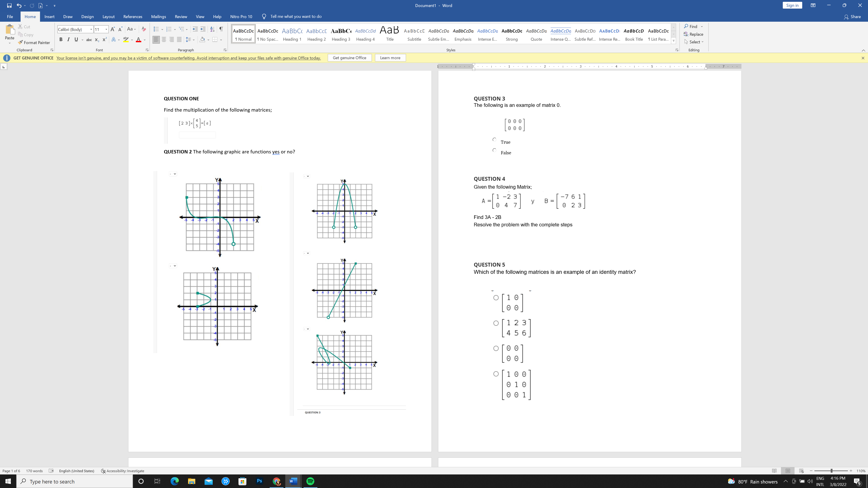Click the Get genuine Office button
868x488 pixels.
[x=349, y=58]
